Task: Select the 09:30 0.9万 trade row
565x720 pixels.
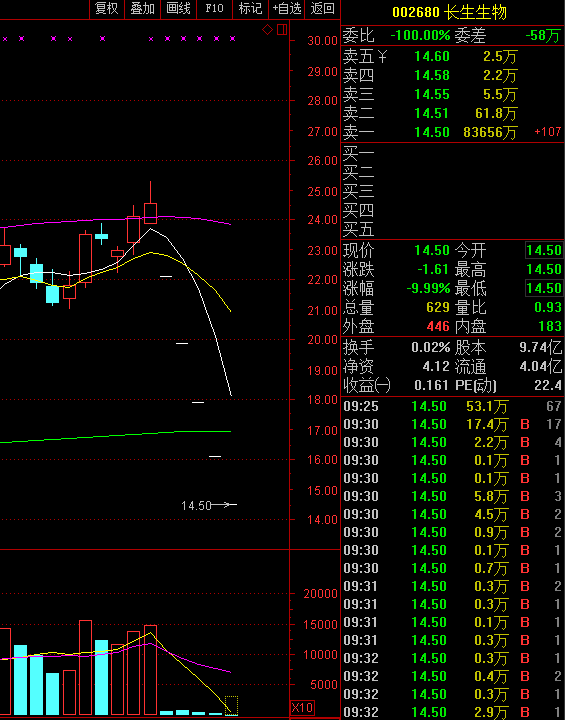Action: pos(452,533)
